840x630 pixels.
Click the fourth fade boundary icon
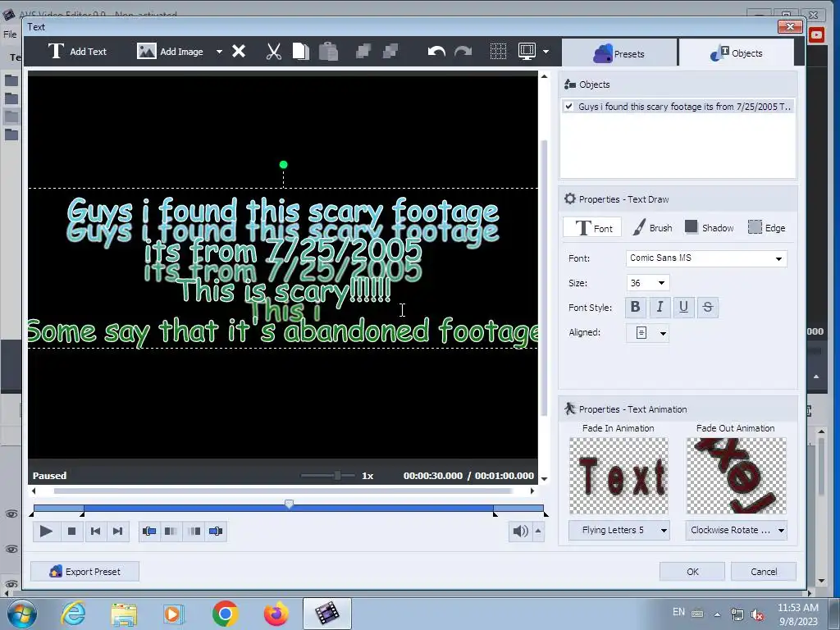pos(216,532)
